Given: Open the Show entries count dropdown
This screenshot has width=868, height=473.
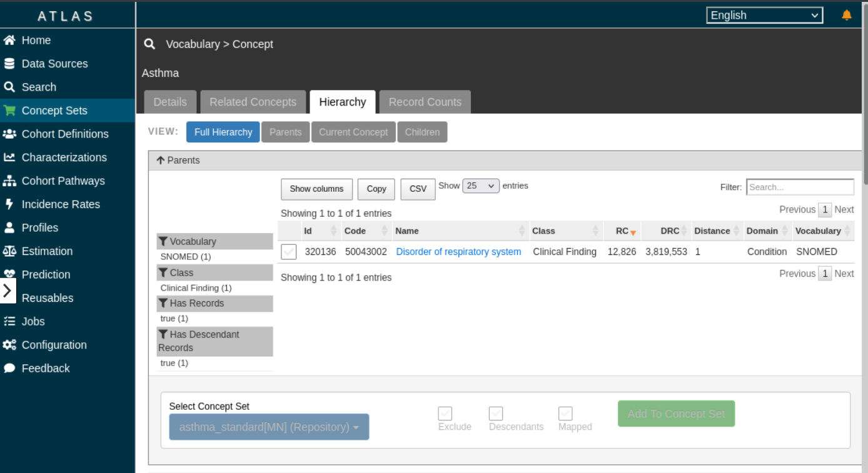Looking at the screenshot, I should [481, 186].
